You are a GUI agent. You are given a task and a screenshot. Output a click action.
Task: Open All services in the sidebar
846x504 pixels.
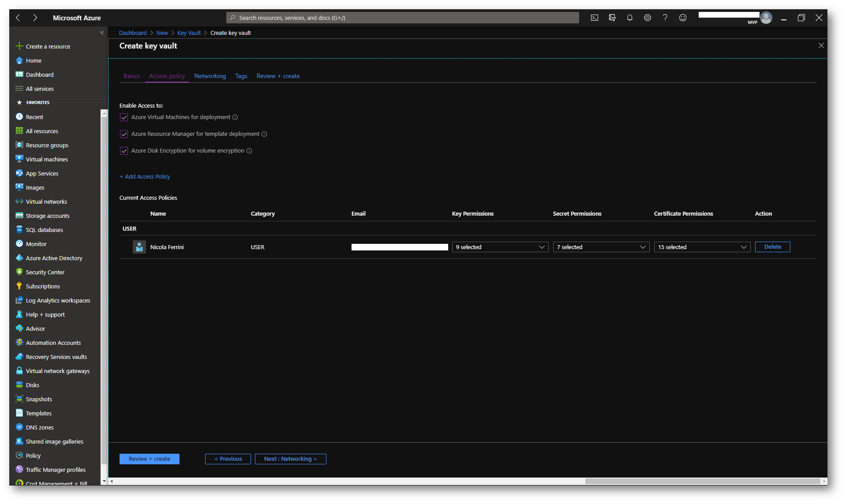click(40, 89)
